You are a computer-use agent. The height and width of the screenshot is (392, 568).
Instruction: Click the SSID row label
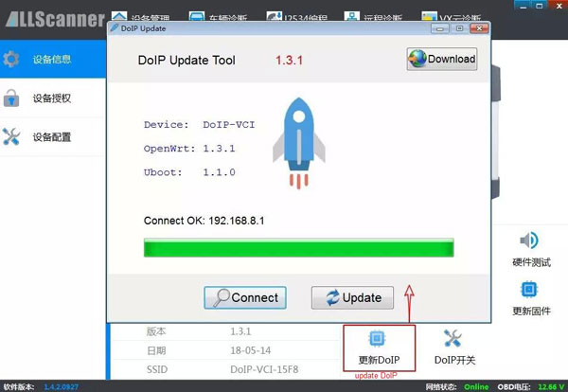(157, 369)
